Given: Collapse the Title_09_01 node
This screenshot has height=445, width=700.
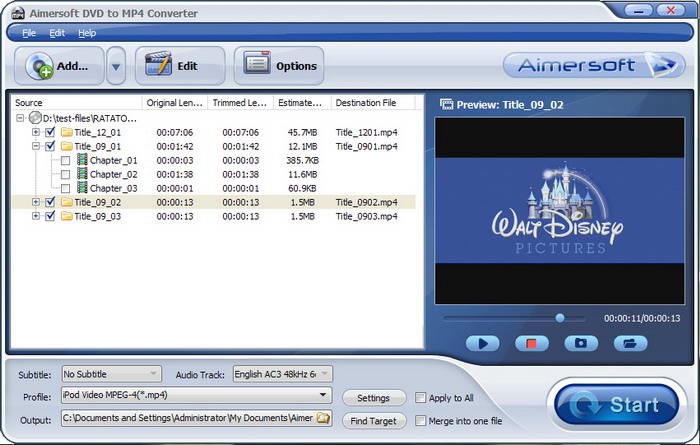Looking at the screenshot, I should click(x=36, y=146).
